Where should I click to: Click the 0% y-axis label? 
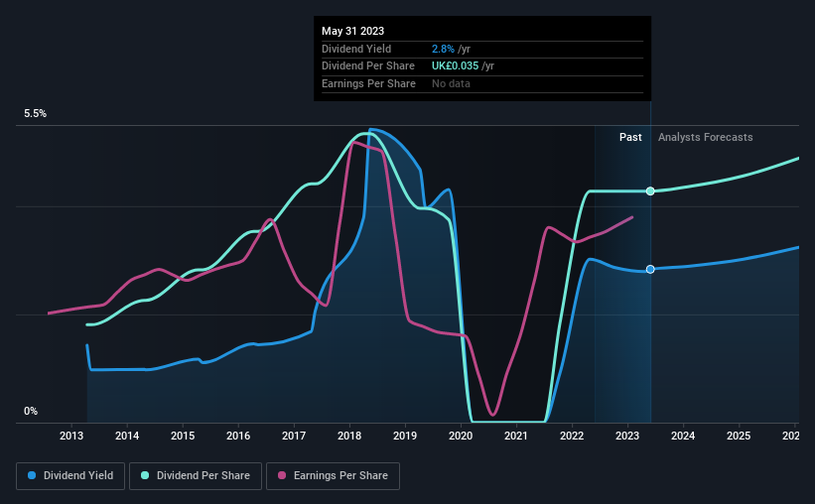[x=31, y=411]
